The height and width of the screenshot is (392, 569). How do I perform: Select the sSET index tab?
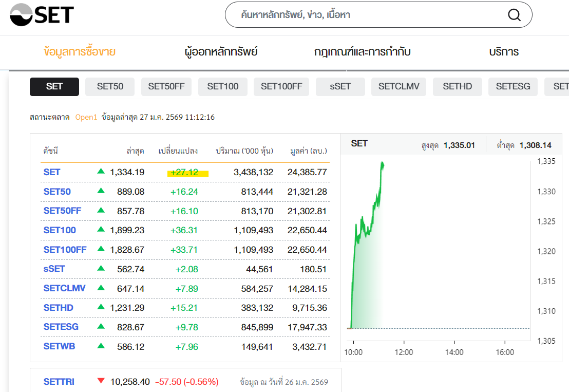point(340,86)
